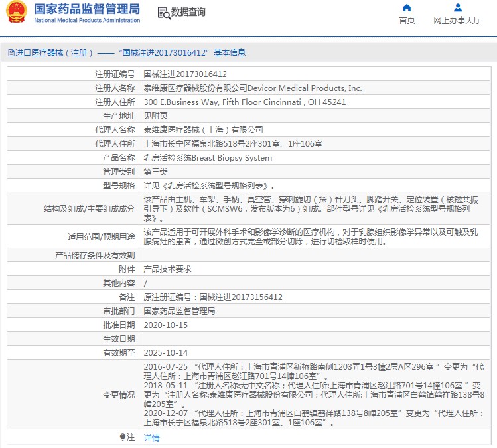Go to 首页 from the top navigation

click(407, 20)
